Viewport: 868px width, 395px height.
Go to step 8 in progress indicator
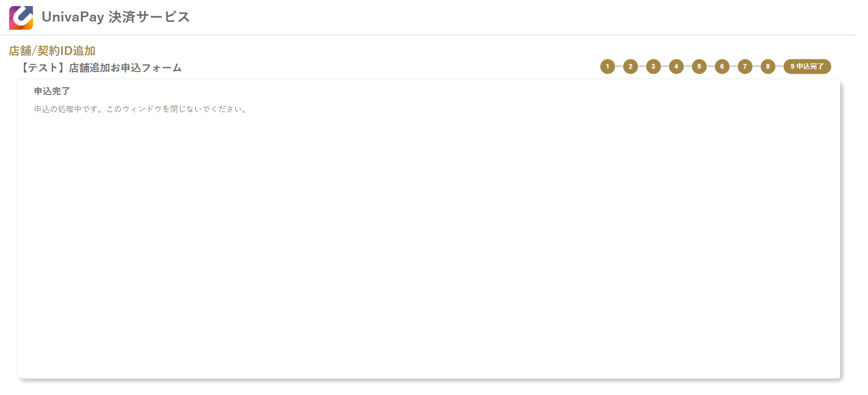(768, 66)
